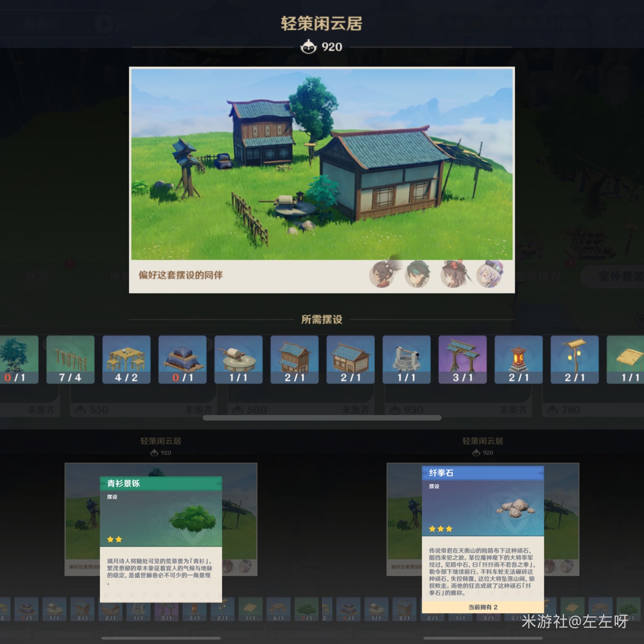
Task: Click the three-star rating on 纤拳石 card
Action: click(440, 529)
